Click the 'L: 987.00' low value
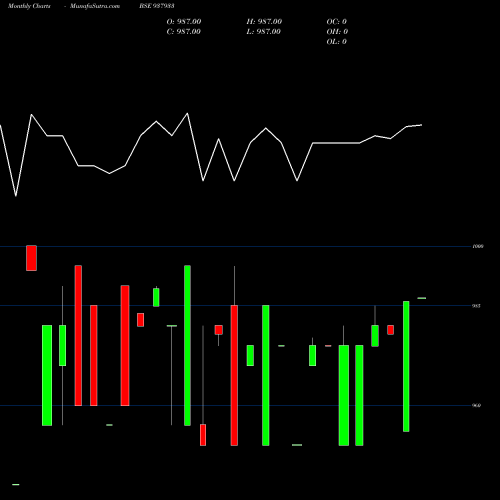500x500 pixels. 264,32
